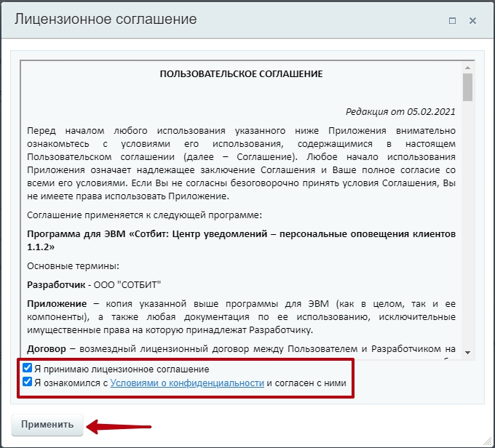This screenshot has width=495, height=448.
Task: Click the "Редакция от 05.02.2021" text
Action: 400,112
